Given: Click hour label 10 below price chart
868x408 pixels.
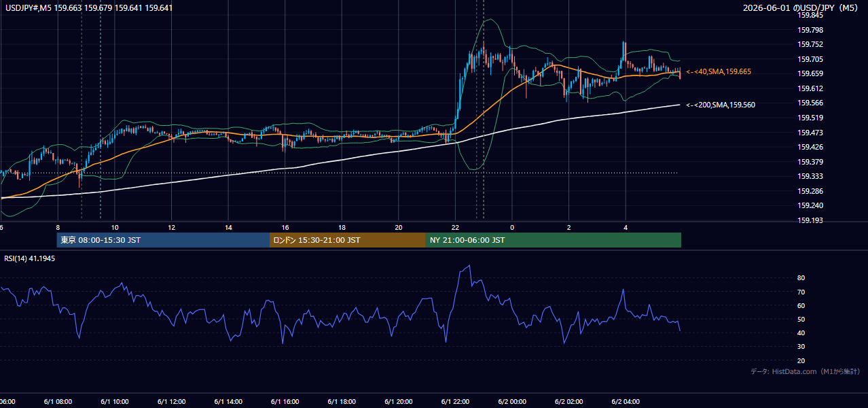Looking at the screenshot, I should pyautogui.click(x=115, y=227).
